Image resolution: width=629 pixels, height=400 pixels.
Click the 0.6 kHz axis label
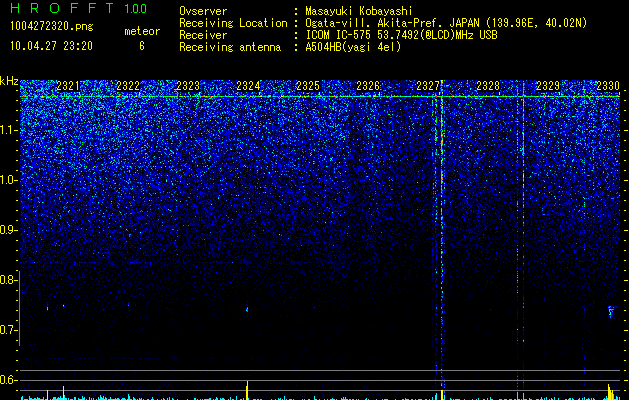click(x=7, y=380)
